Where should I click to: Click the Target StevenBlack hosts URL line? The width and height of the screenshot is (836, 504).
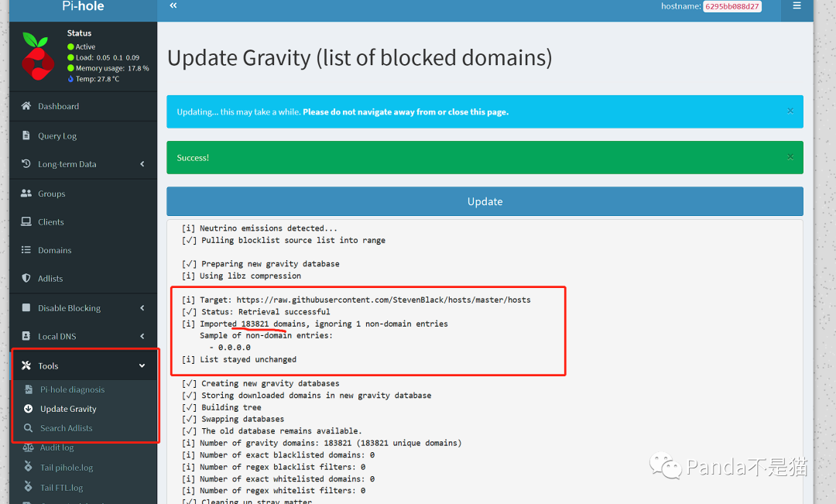356,300
